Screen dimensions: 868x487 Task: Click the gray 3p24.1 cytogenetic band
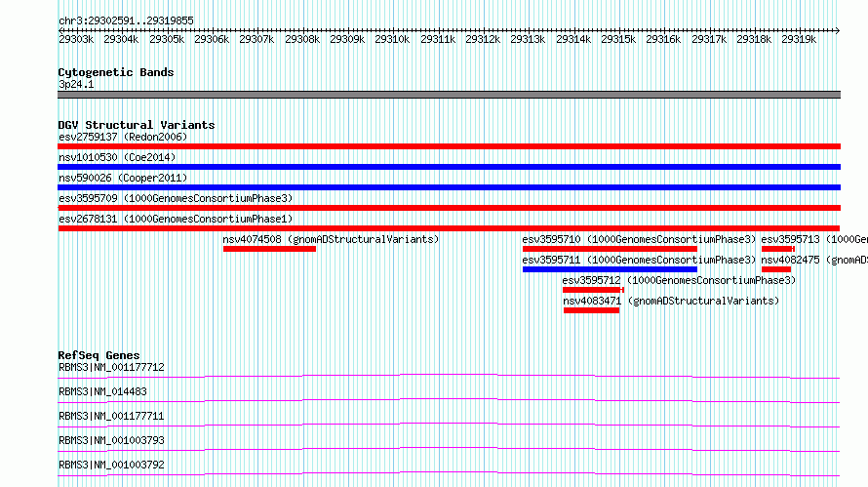click(x=449, y=95)
